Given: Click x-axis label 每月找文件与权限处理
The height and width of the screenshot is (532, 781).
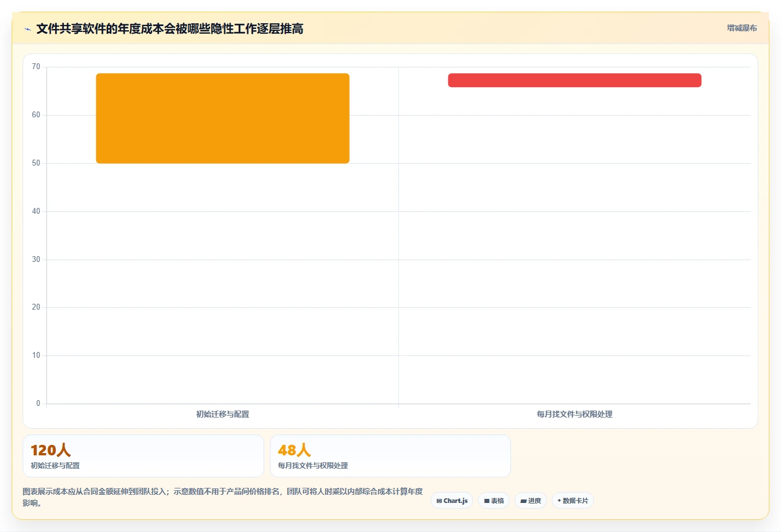Looking at the screenshot, I should [574, 414].
